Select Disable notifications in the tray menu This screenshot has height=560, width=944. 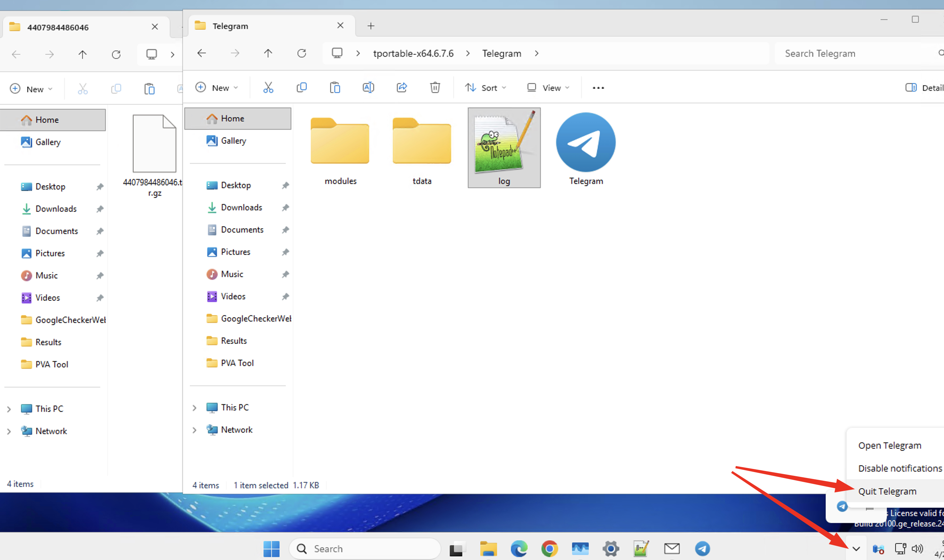(x=900, y=468)
